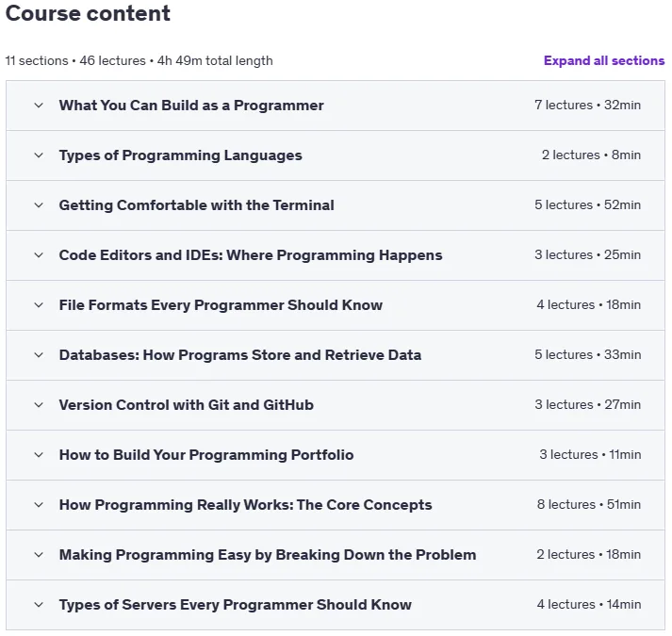
Task: Click chevron beside Getting Comfortable with the Terminal
Action: click(x=39, y=205)
